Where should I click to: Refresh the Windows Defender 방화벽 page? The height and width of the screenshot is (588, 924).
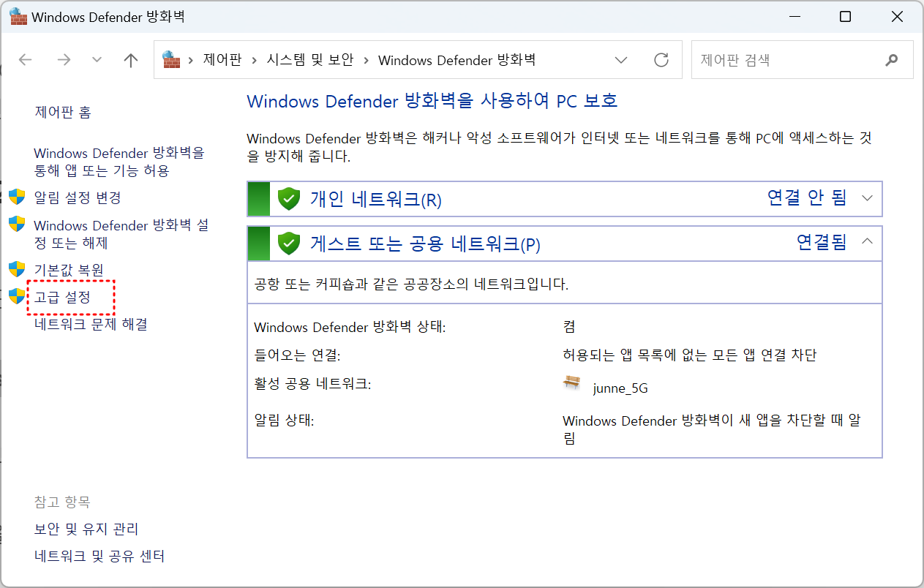point(661,60)
